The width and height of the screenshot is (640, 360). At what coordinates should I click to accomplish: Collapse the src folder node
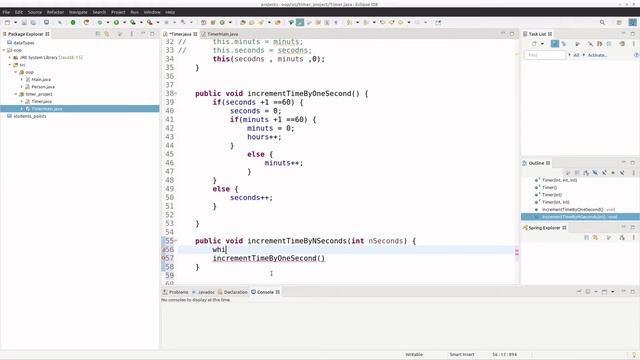coord(10,65)
